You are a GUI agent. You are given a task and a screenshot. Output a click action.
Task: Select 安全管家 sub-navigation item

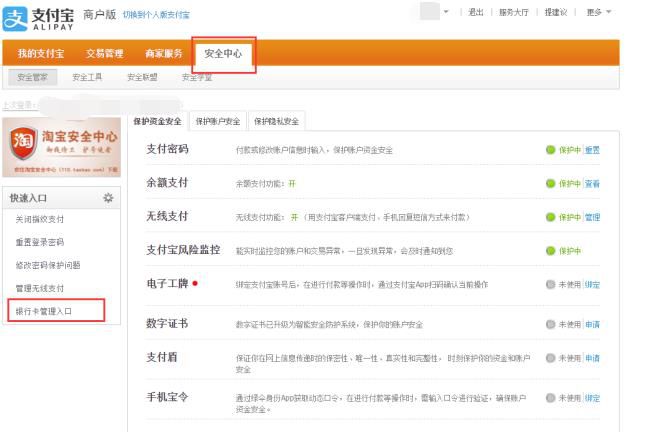(x=33, y=77)
